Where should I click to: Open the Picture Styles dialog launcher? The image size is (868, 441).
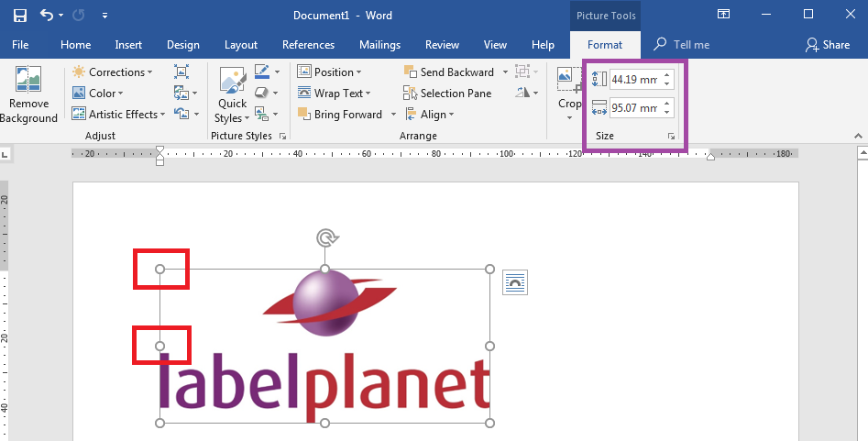point(283,137)
